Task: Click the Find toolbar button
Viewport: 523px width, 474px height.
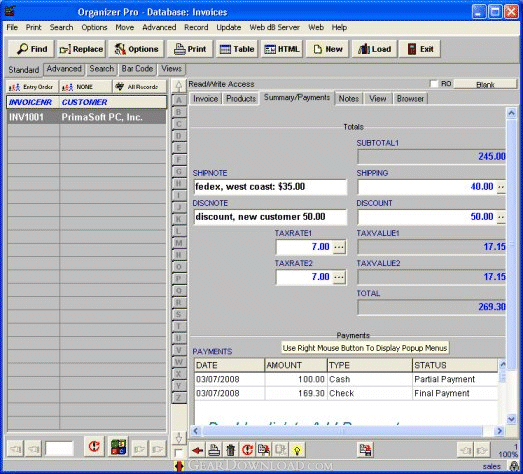Action: coord(32,49)
